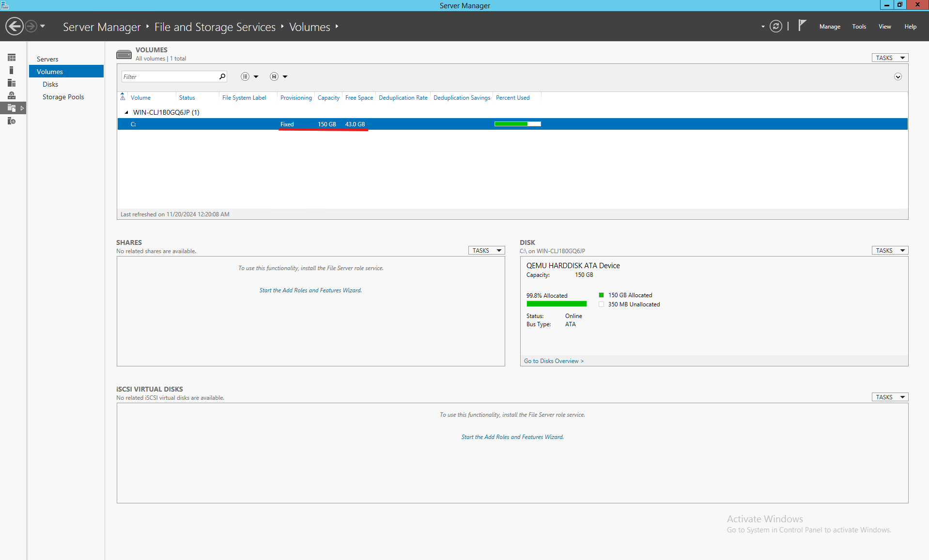Viewport: 929px width, 560px height.
Task: Select Storage Pools in navigation
Action: pos(63,97)
